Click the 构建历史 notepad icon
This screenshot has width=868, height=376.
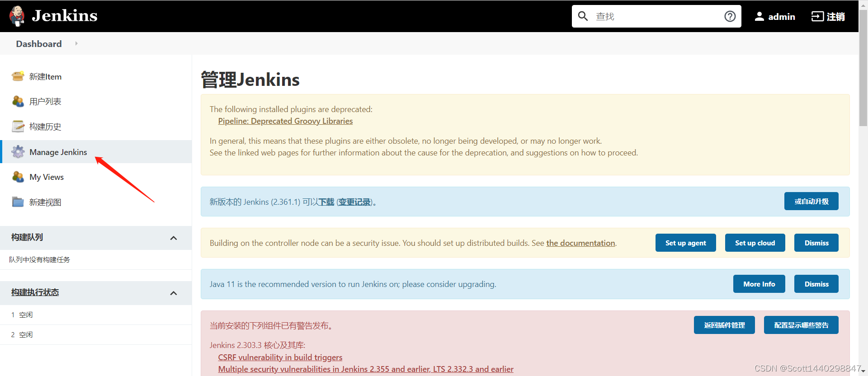click(18, 127)
